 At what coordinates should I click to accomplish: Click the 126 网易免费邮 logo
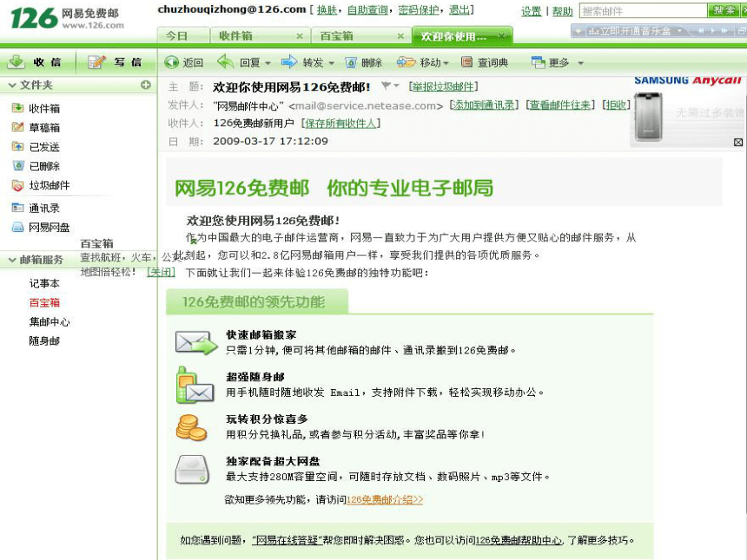pyautogui.click(x=67, y=18)
